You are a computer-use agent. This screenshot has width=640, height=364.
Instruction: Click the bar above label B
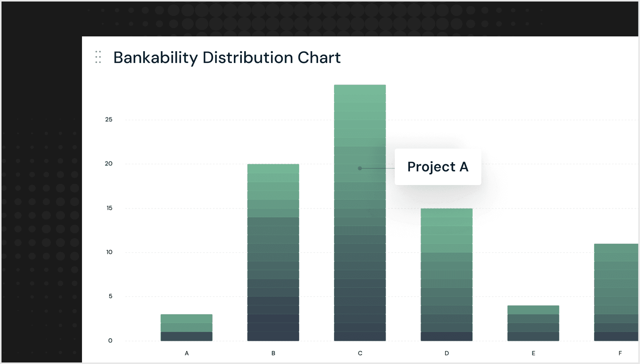point(273,252)
